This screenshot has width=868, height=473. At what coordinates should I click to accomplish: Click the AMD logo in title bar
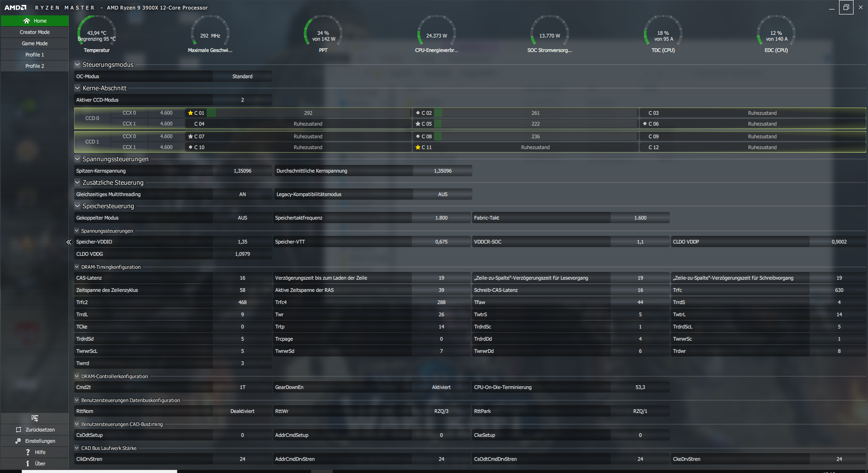coord(15,8)
